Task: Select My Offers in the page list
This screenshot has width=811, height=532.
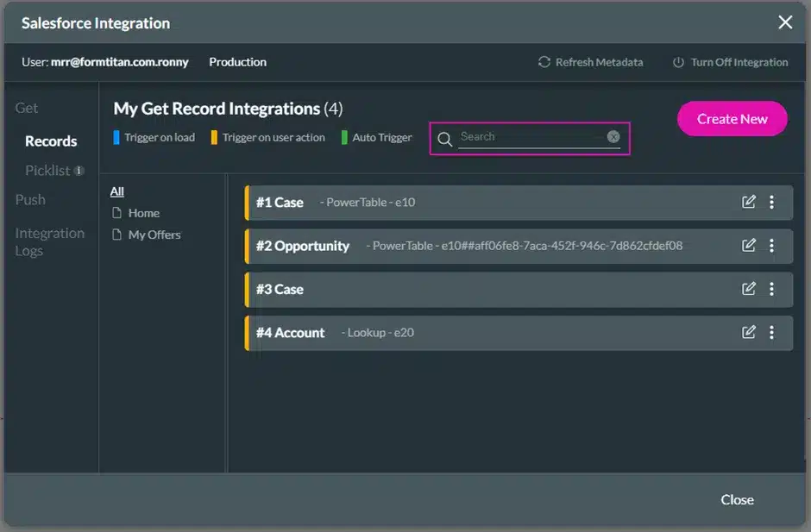Action: (x=154, y=235)
